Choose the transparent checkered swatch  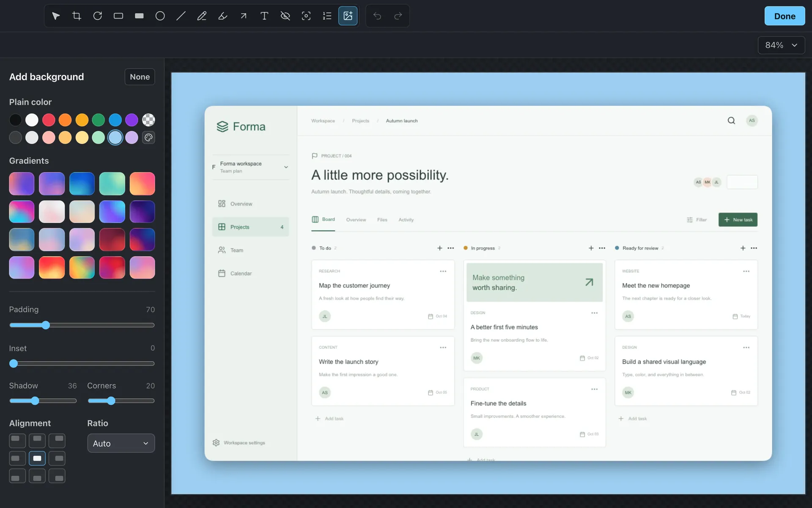click(148, 120)
